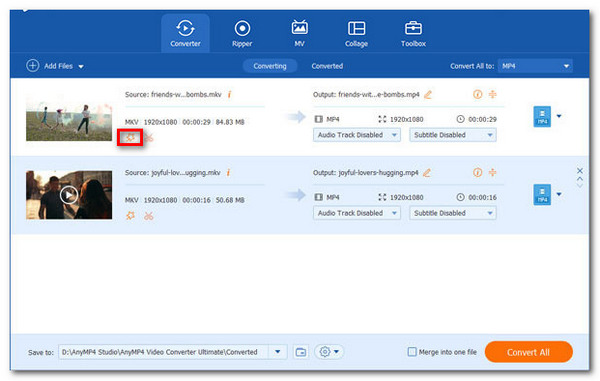This screenshot has height=381, width=600.
Task: Play the joyful-lovers-hugging video thumbnail
Action: pos(69,195)
